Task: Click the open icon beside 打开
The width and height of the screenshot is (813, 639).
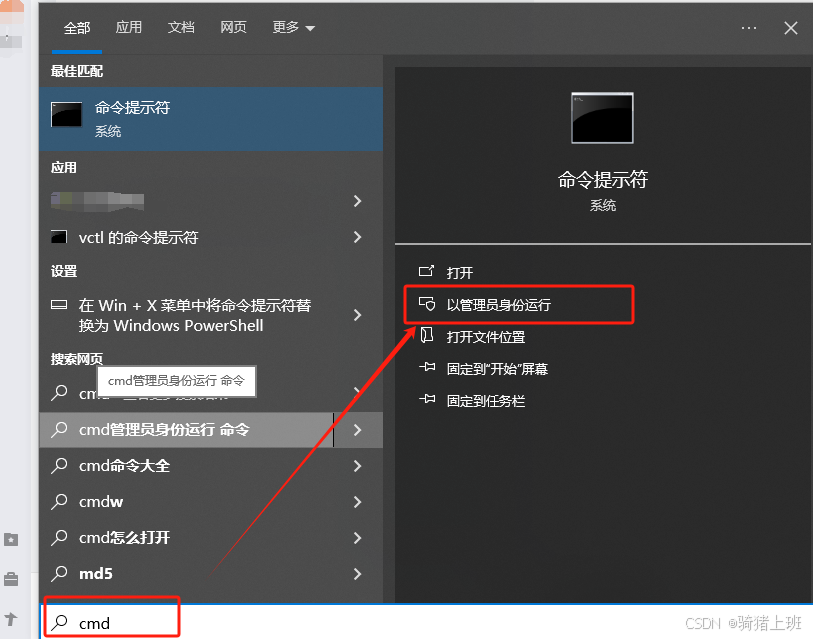Action: (426, 271)
